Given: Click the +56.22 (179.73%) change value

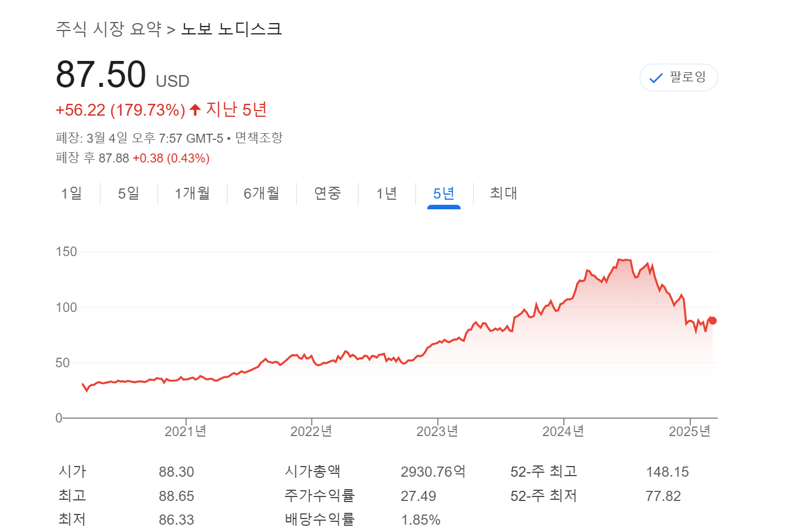Looking at the screenshot, I should (x=121, y=109).
